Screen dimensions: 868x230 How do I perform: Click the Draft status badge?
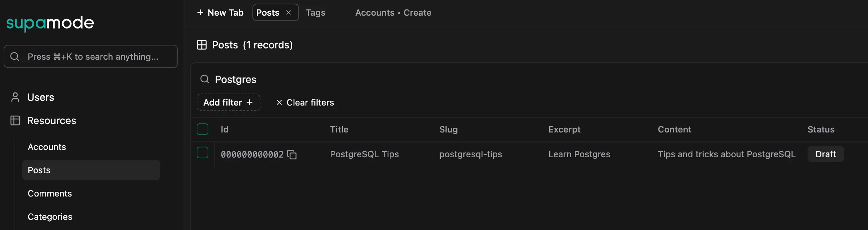pos(825,154)
